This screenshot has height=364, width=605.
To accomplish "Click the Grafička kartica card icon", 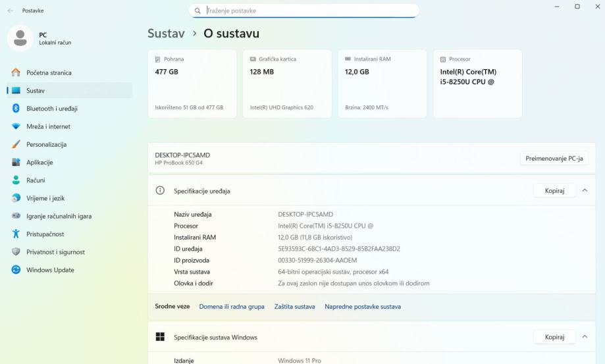I will (x=253, y=59).
